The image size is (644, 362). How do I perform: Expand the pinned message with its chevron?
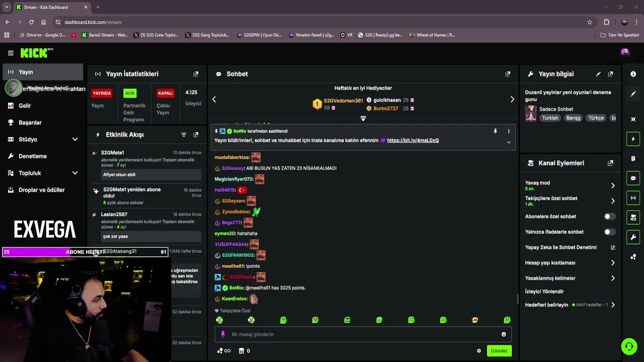click(509, 142)
